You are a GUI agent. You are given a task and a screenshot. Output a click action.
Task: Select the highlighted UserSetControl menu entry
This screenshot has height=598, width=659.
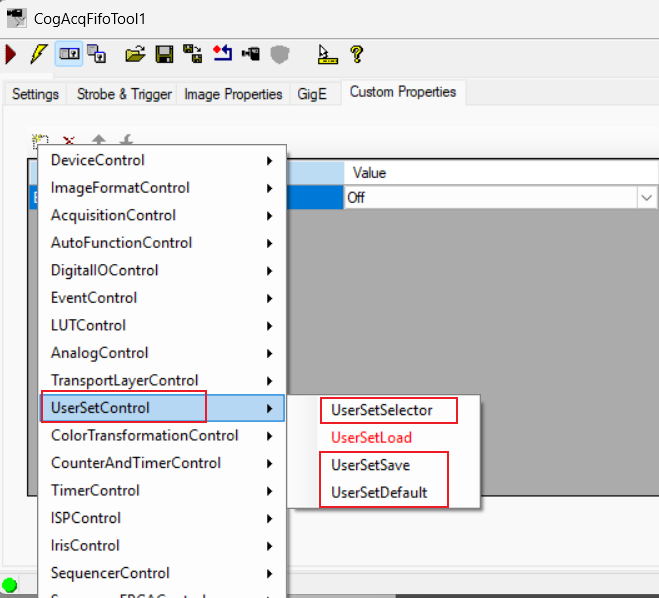[x=162, y=408]
